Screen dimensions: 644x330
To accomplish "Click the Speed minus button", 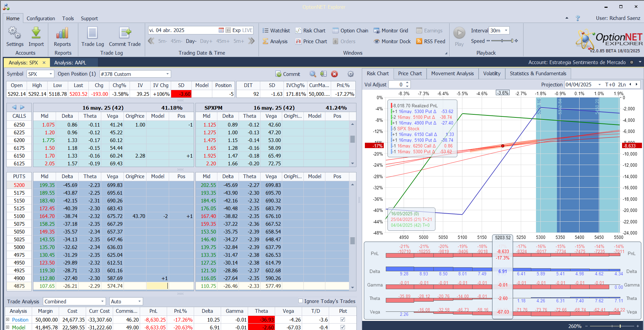I will (488, 41).
